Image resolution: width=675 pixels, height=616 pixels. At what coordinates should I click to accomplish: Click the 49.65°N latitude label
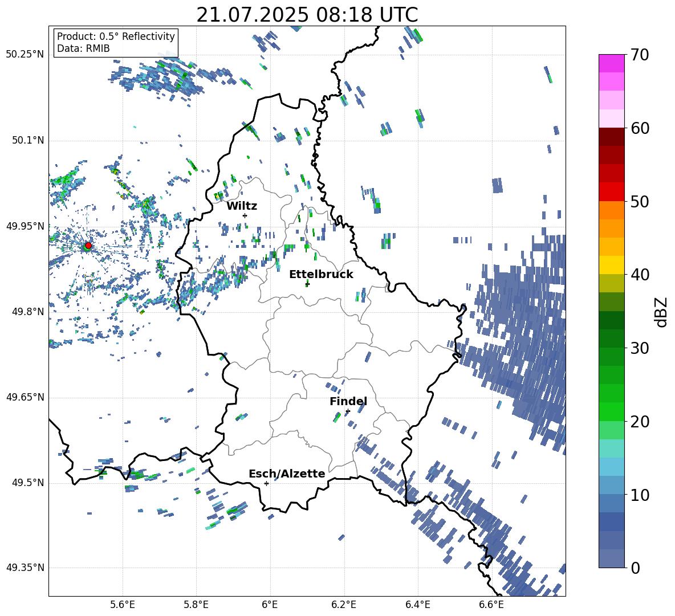tap(25, 397)
